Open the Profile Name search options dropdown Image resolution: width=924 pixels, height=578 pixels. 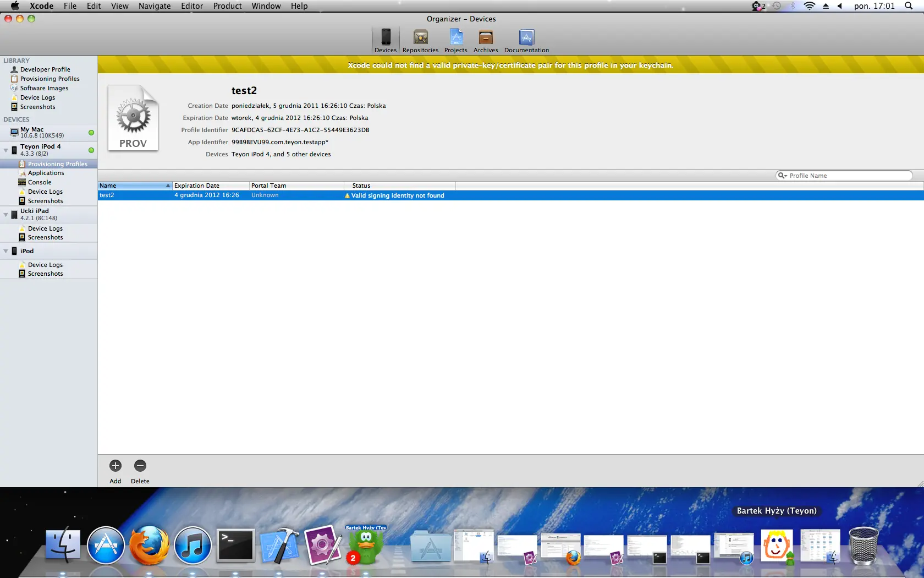click(x=782, y=176)
